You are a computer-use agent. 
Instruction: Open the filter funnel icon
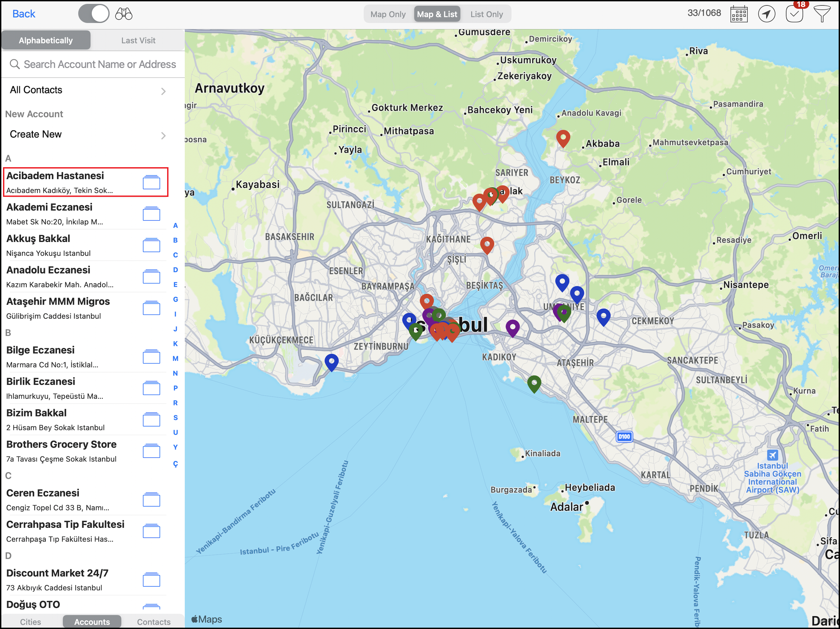[822, 14]
